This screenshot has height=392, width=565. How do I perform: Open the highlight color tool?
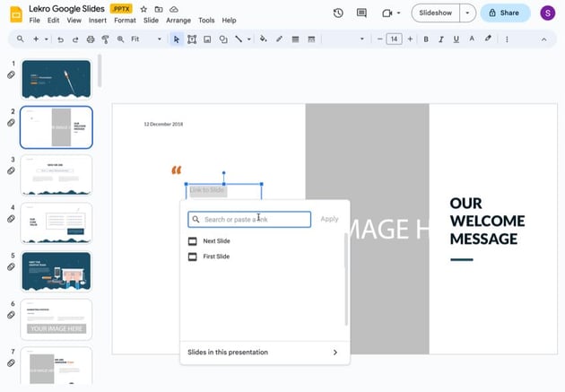(x=488, y=39)
